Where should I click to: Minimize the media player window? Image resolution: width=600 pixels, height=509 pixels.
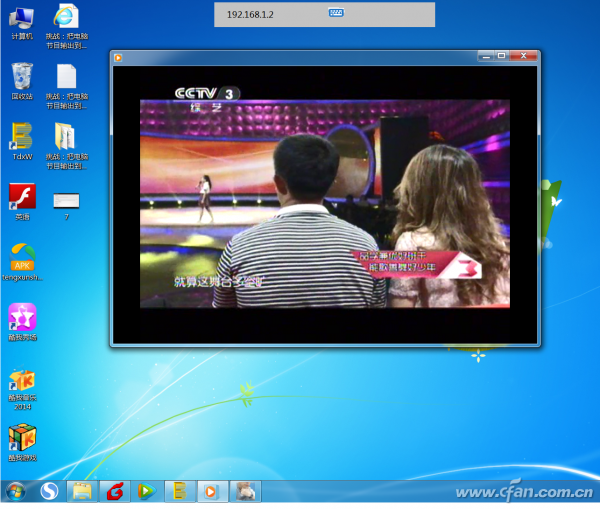(486, 56)
